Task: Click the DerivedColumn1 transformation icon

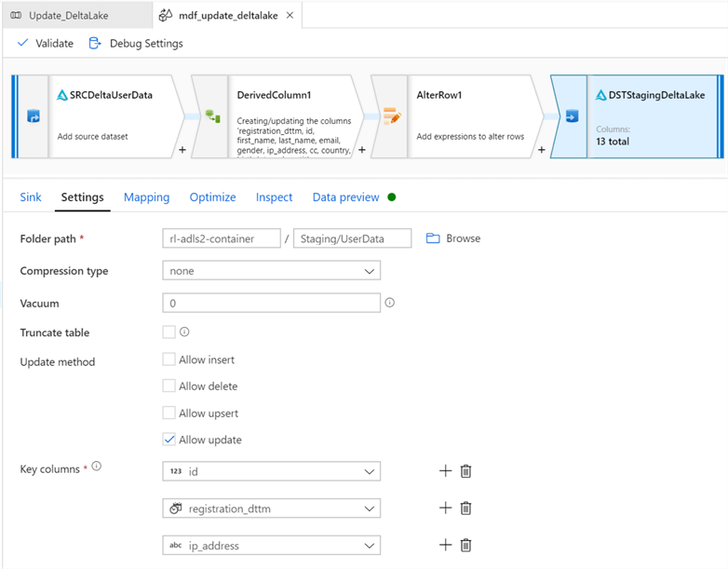Action: (x=213, y=116)
